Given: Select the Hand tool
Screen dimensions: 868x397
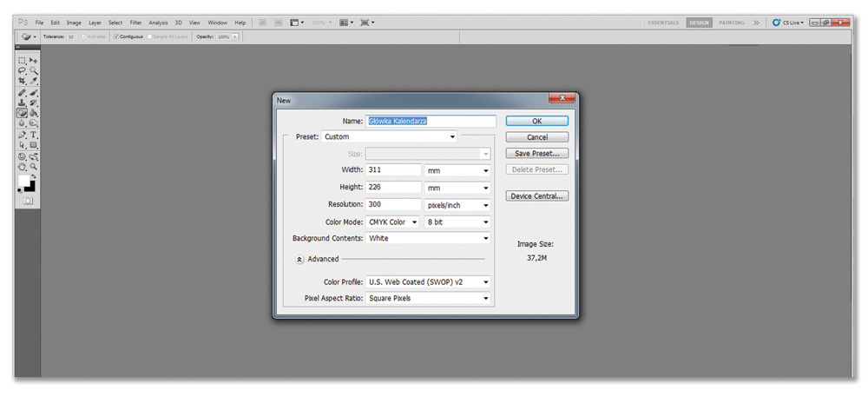Looking at the screenshot, I should (x=23, y=166).
